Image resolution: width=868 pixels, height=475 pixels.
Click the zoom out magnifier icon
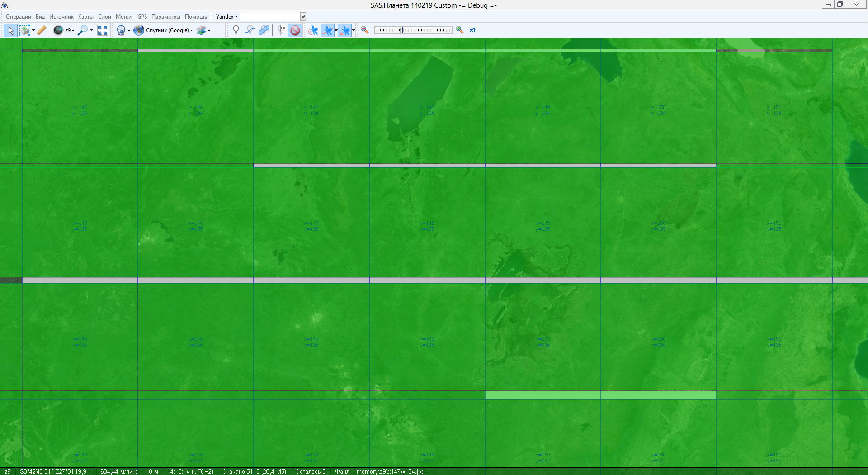[x=365, y=30]
